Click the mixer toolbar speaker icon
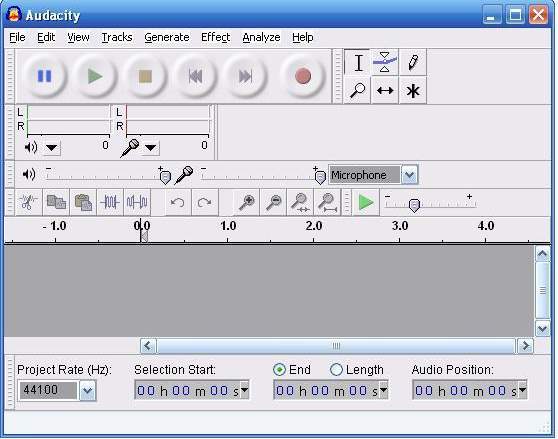Viewport: 558px width, 439px height. pos(29,174)
